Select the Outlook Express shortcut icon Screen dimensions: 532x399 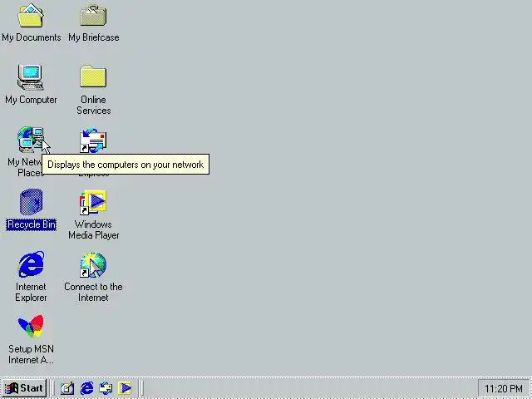(x=93, y=140)
